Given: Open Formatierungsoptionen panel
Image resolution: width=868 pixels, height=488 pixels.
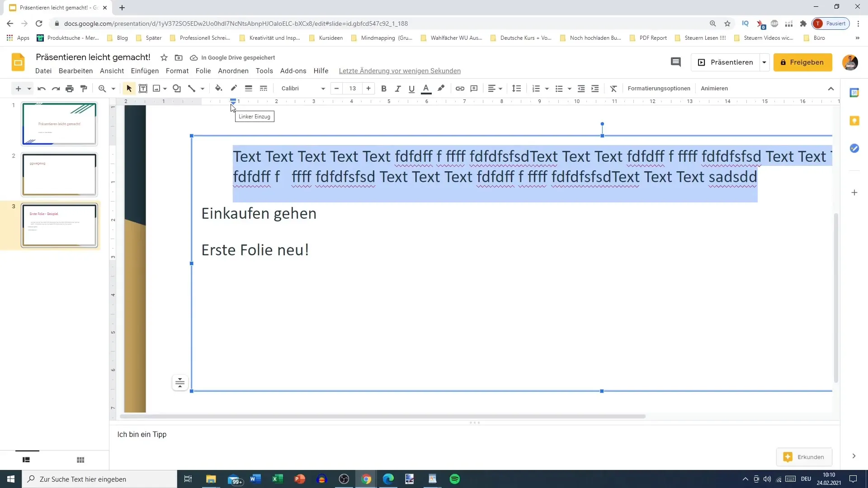Looking at the screenshot, I should pyautogui.click(x=659, y=89).
